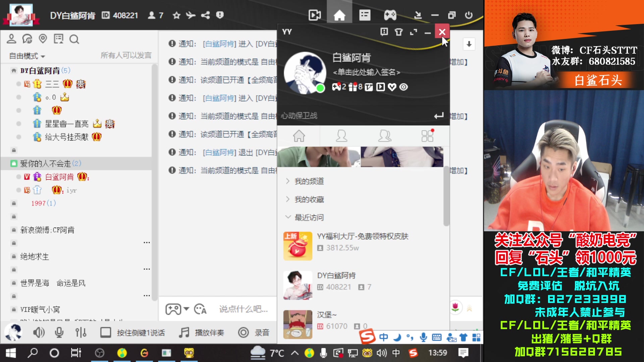Open the contacts tab in YY popup
Image resolution: width=644 pixels, height=362 pixels.
click(341, 136)
